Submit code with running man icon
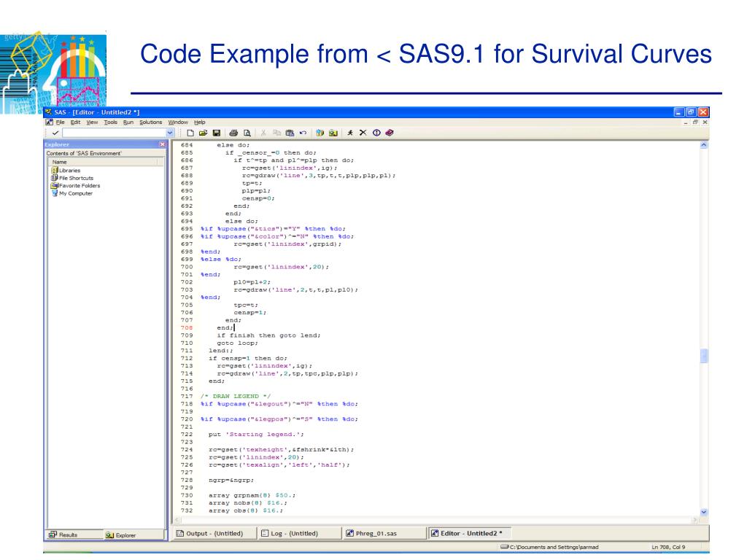Screen dimensions: 747x560 point(350,133)
